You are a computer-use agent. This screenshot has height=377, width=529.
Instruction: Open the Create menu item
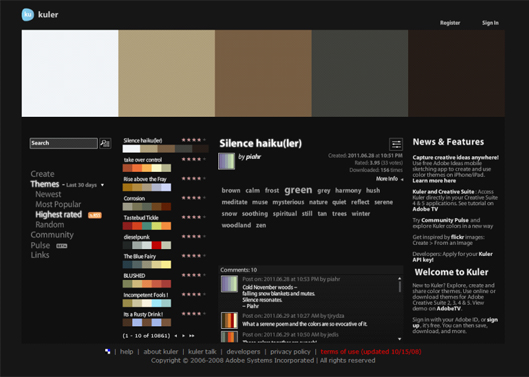[x=43, y=174]
